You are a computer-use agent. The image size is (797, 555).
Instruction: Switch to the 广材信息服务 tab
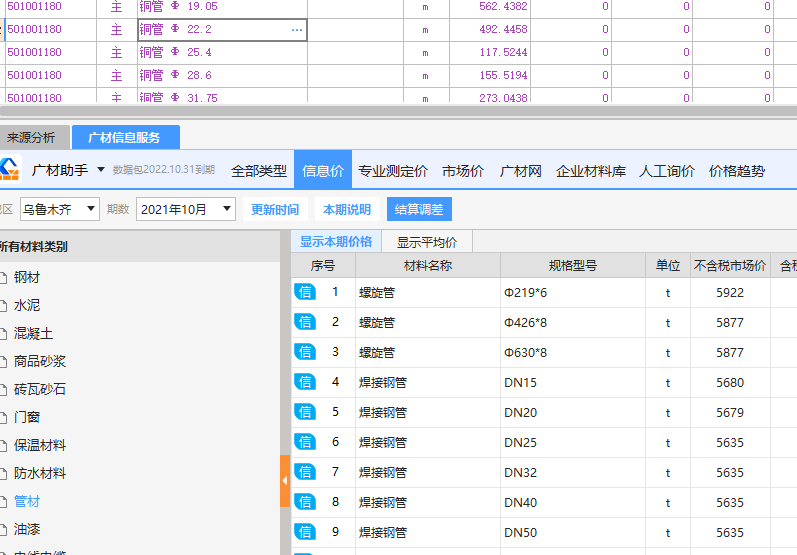point(126,137)
